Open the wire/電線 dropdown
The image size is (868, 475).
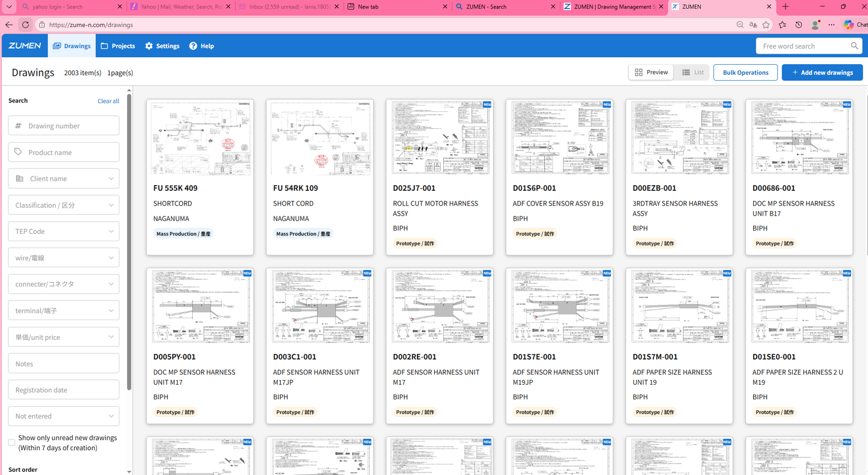coord(64,258)
